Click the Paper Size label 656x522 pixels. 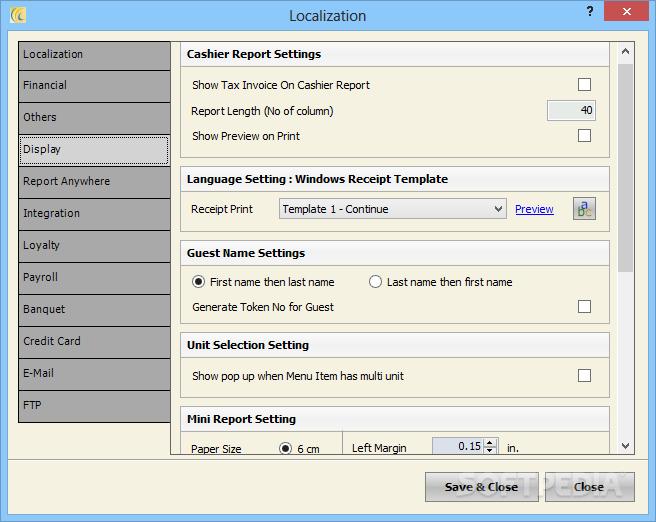pyautogui.click(x=216, y=449)
